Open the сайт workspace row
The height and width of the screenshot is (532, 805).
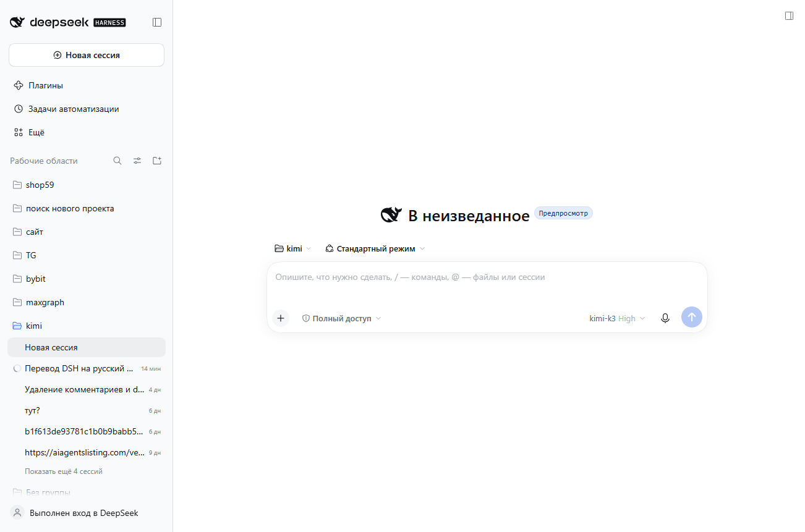[87, 232]
